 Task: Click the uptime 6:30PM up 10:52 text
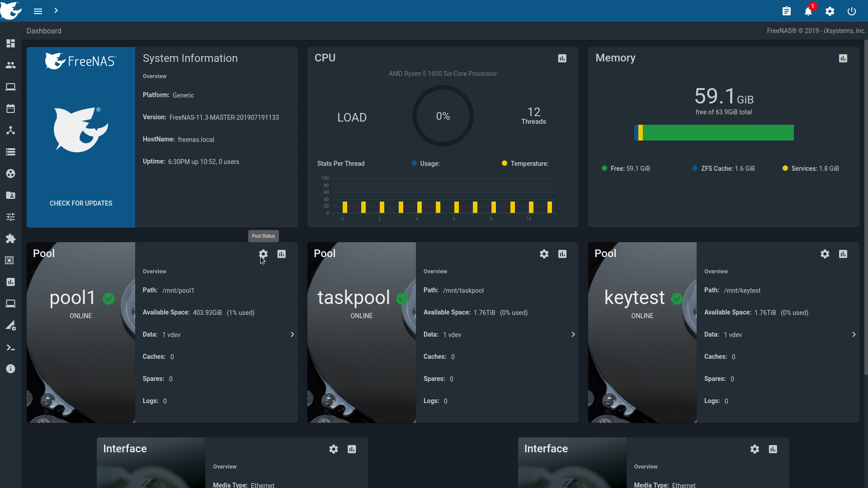203,162
